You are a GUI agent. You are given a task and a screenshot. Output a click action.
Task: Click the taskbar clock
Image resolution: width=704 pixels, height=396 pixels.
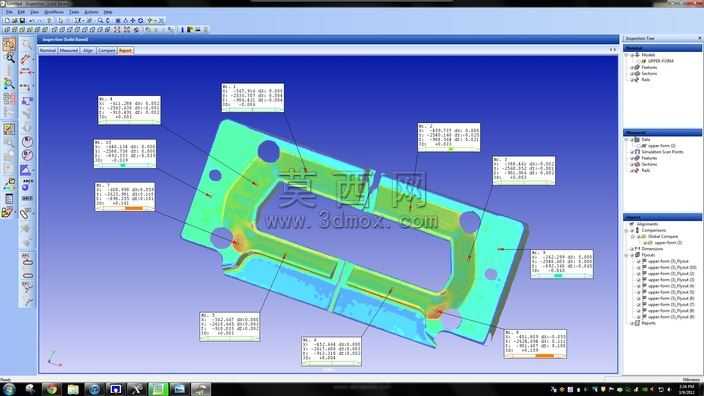click(x=686, y=389)
